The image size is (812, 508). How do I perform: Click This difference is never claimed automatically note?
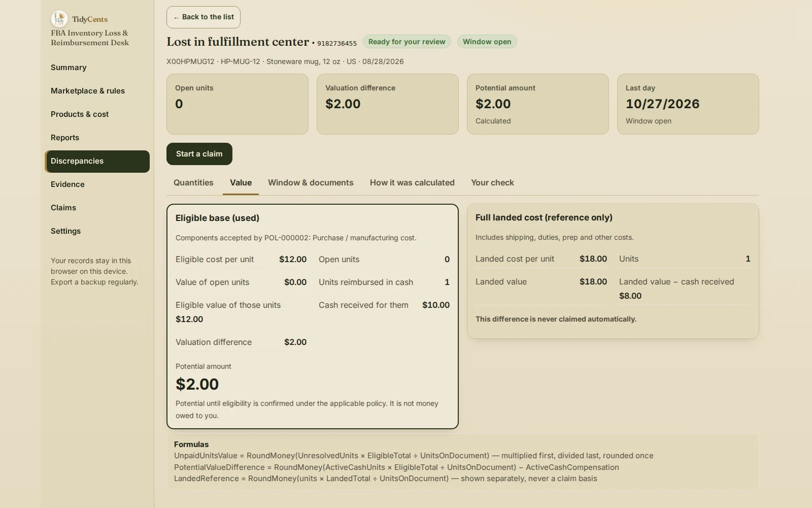click(x=556, y=319)
